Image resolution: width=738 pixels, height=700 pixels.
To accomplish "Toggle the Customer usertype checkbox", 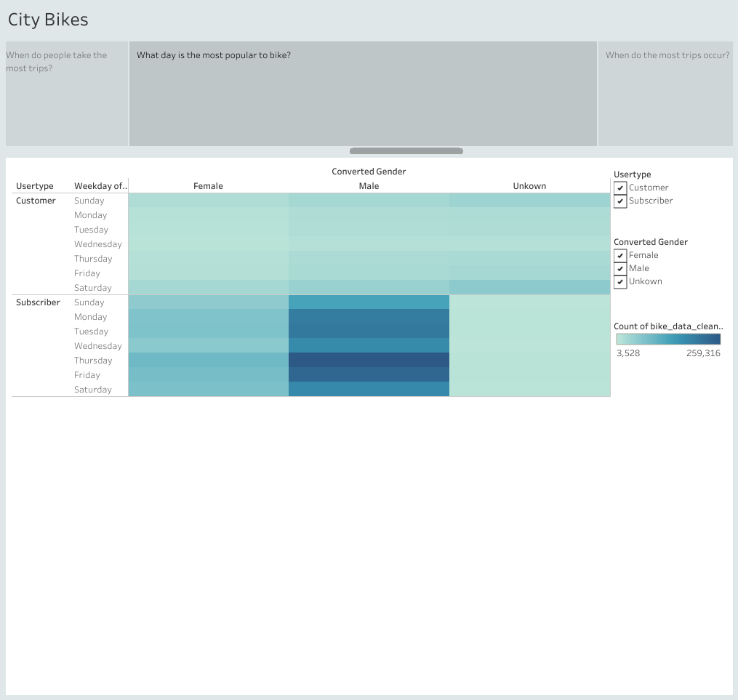I will click(620, 188).
